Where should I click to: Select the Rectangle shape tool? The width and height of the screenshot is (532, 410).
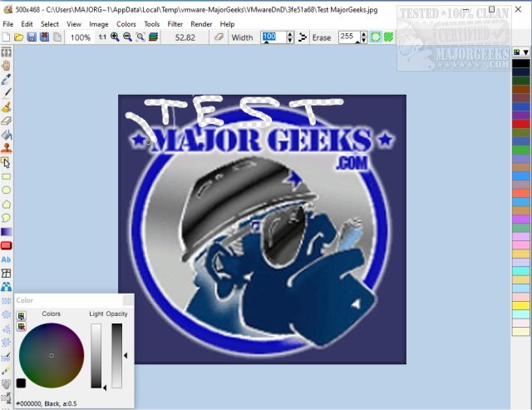click(6, 176)
